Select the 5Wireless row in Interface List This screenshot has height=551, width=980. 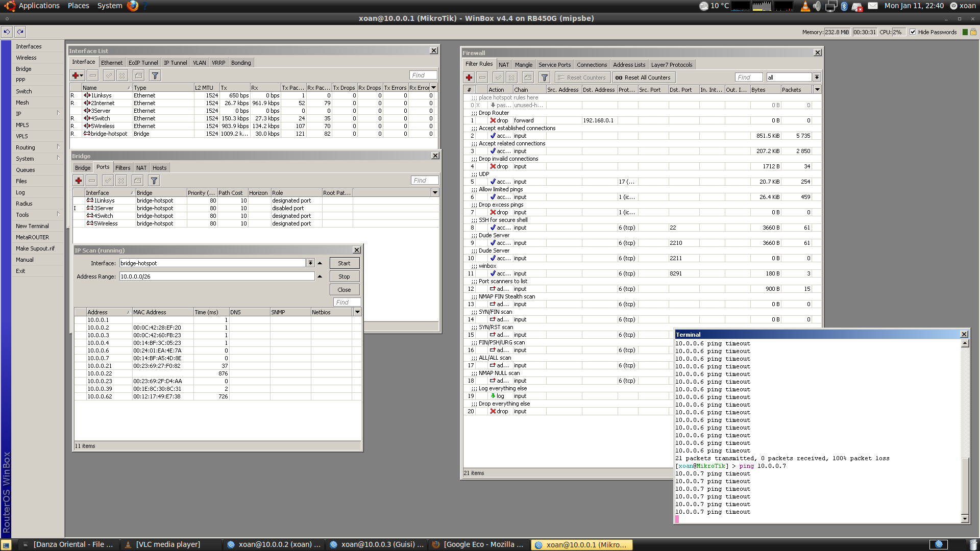(253, 126)
